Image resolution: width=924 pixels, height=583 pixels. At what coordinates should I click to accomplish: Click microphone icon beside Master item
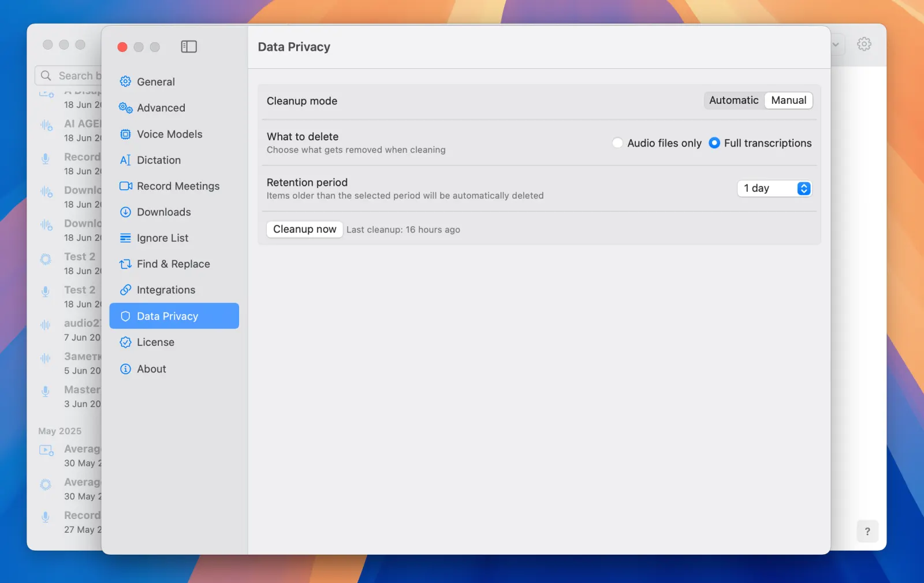point(46,391)
